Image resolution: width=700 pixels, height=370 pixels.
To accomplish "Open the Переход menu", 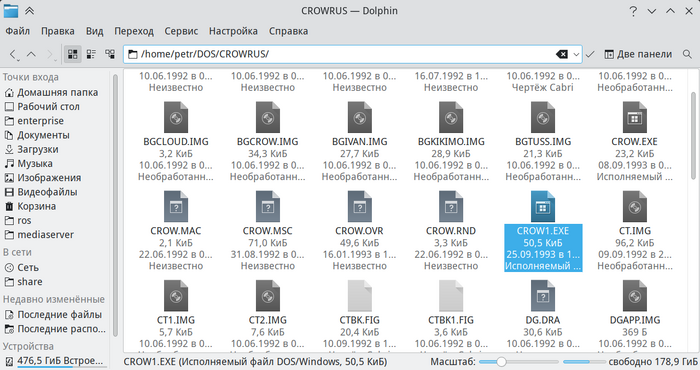I will (x=134, y=31).
